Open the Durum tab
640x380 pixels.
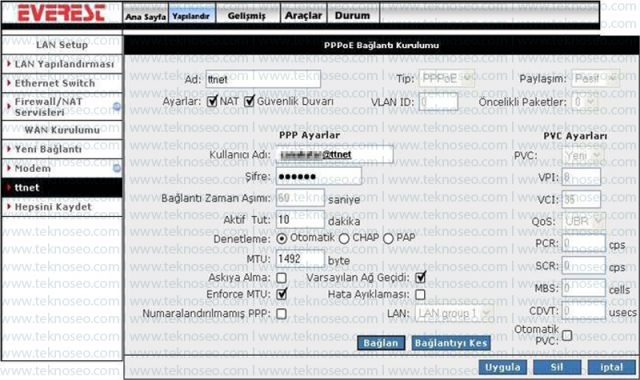(353, 16)
